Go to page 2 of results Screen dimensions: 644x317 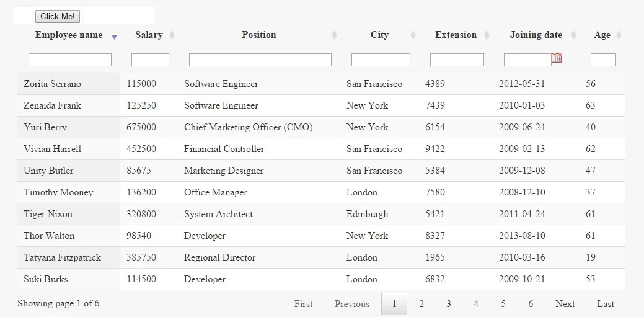point(421,304)
